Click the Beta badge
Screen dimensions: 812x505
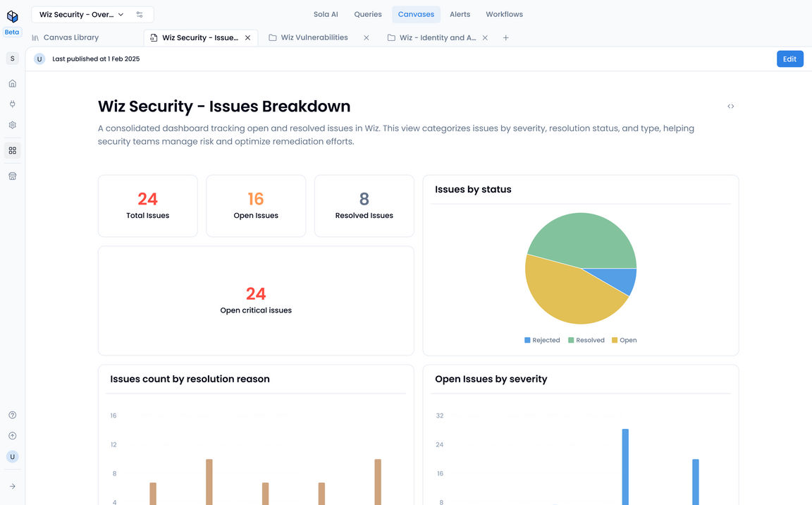click(12, 32)
